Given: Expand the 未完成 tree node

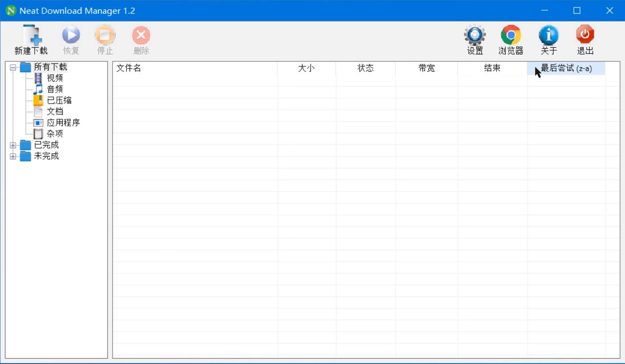Looking at the screenshot, I should (x=13, y=156).
